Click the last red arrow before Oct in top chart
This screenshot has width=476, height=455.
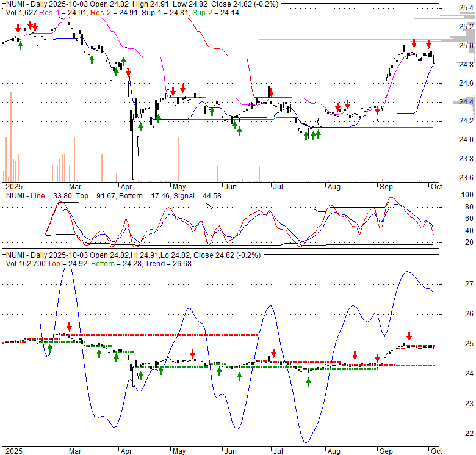429,44
